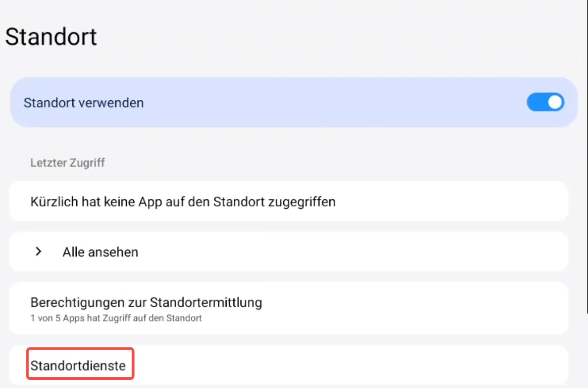This screenshot has width=588, height=388.
Task: Expand the chevron arrow beside Alle ansehen
Action: point(38,252)
